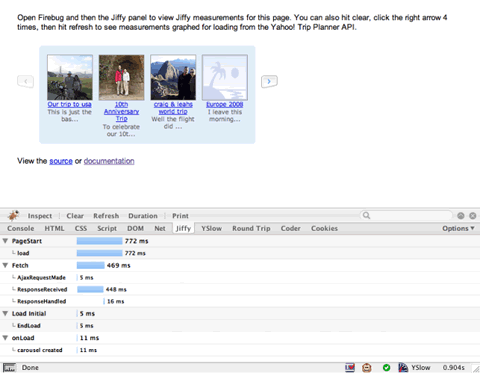The height and width of the screenshot is (391, 480).
Task: Switch to the Script tab
Action: tap(107, 228)
